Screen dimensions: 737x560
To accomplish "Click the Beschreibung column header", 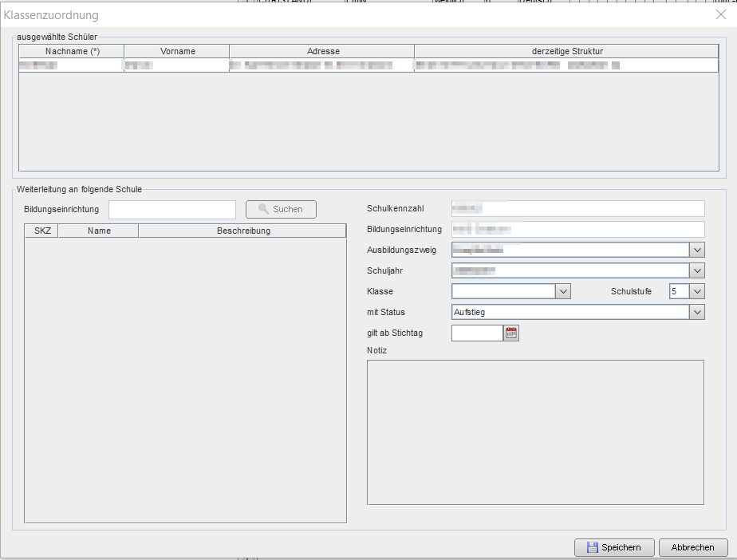I will pos(242,231).
